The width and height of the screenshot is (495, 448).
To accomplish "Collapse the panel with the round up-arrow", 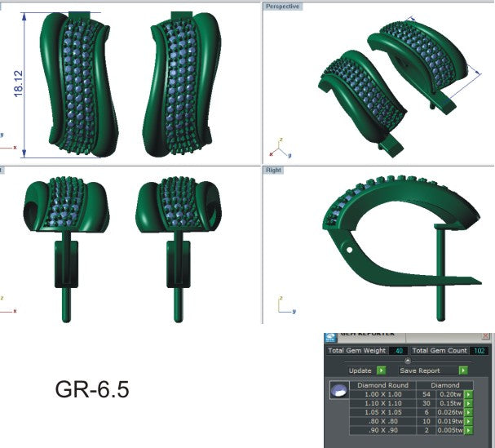I will coord(407,360).
